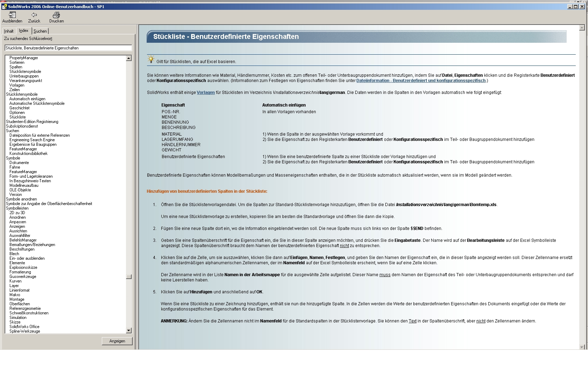The height and width of the screenshot is (368, 588).
Task: Click the index list scrollbar thumb
Action: click(x=129, y=277)
